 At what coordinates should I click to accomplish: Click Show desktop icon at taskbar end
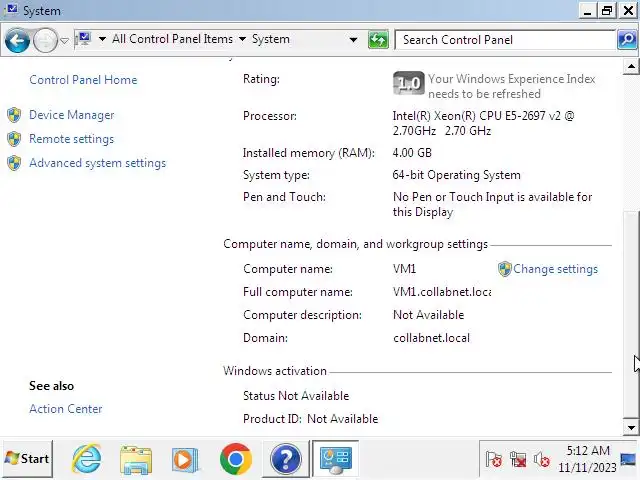coord(628,460)
